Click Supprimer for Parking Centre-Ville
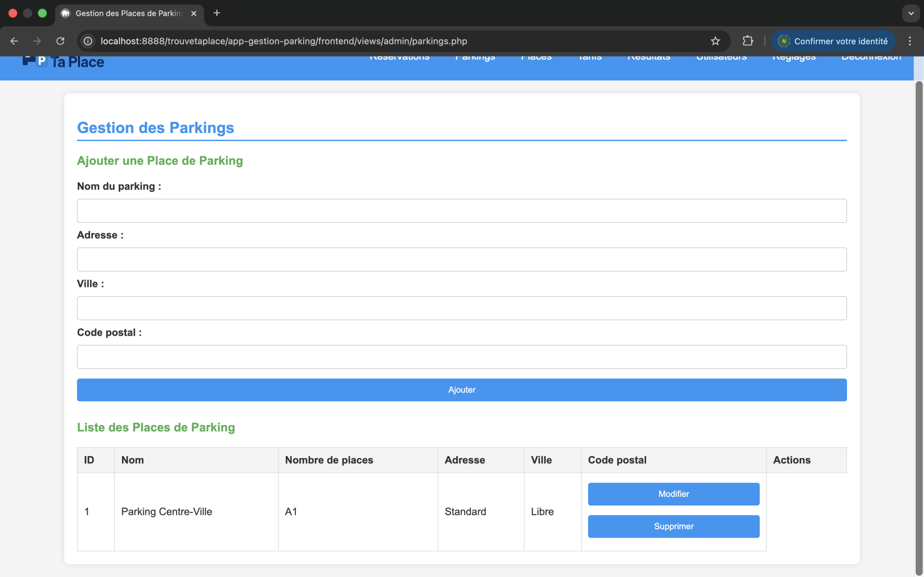 click(674, 526)
